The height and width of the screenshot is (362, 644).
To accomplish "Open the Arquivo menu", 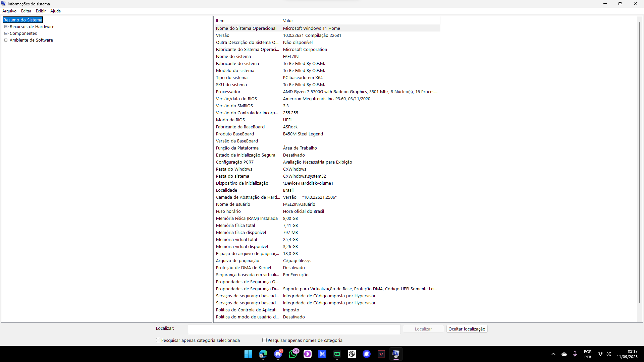I will coord(9,11).
